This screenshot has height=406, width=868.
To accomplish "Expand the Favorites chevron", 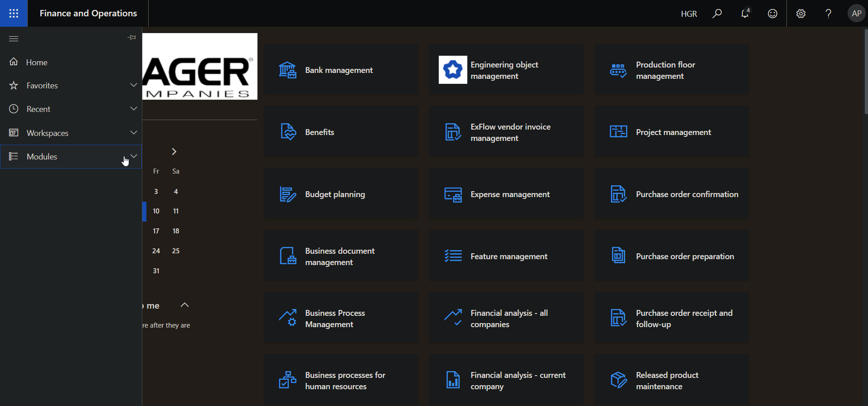I will click(x=134, y=85).
